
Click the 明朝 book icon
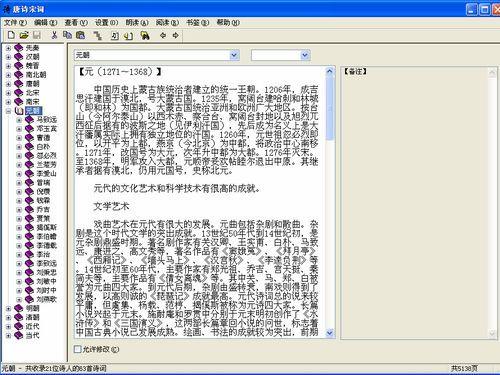pyautogui.click(x=19, y=308)
